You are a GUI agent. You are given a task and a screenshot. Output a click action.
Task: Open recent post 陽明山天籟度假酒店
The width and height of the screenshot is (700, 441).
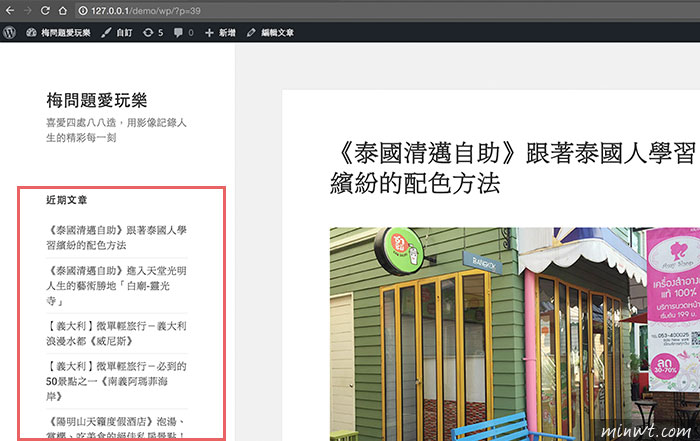(117, 427)
